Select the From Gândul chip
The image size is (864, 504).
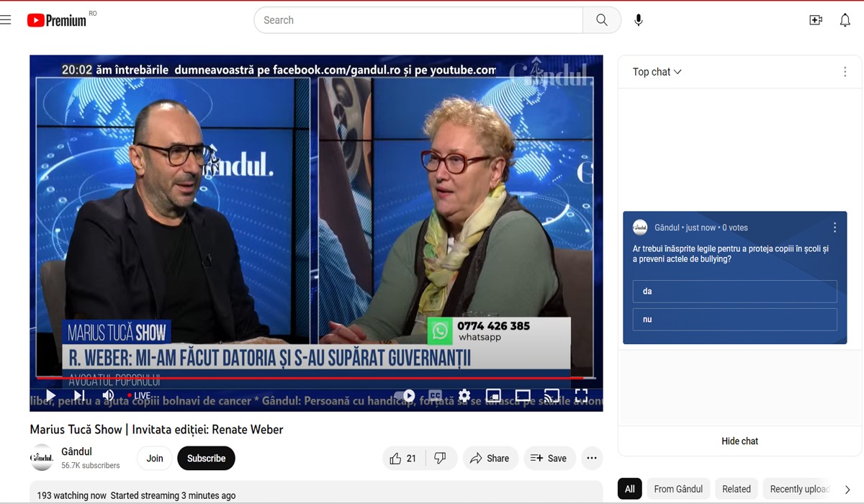678,489
